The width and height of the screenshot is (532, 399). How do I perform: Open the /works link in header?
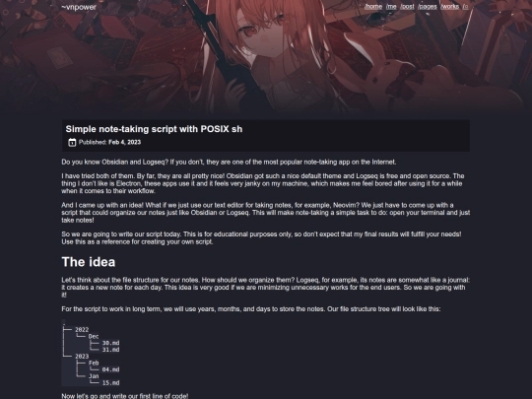(x=450, y=7)
